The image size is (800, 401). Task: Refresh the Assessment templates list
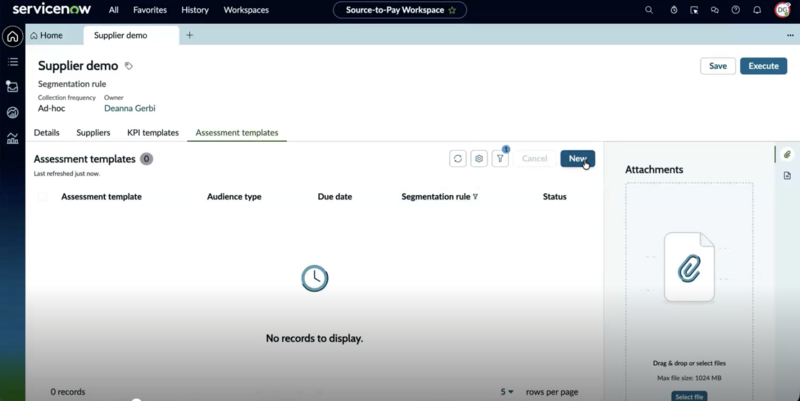pos(458,159)
